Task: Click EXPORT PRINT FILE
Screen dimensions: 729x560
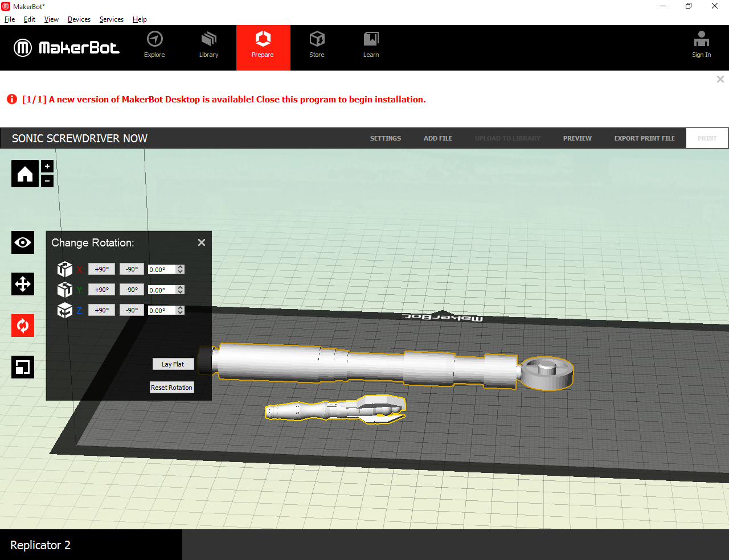Action: pyautogui.click(x=645, y=138)
